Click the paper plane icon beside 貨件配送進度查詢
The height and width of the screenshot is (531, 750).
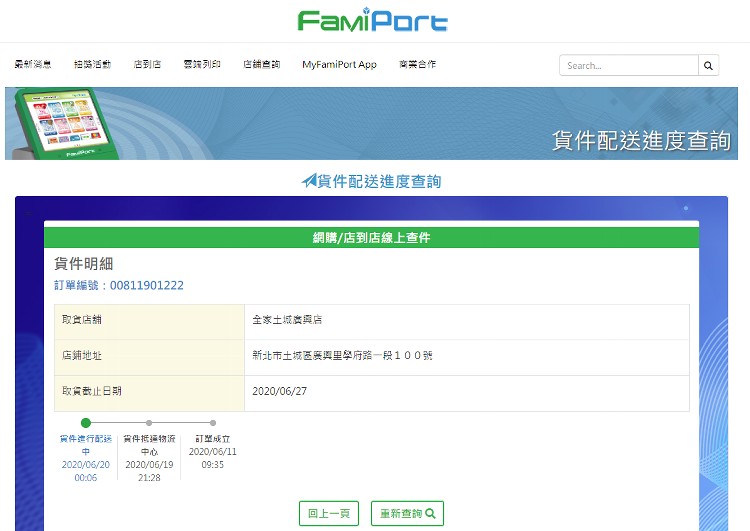309,181
